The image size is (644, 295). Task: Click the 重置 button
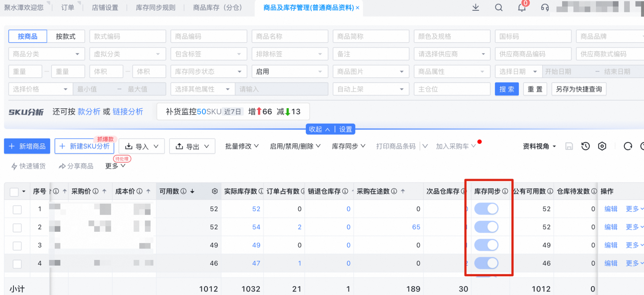[x=535, y=89]
